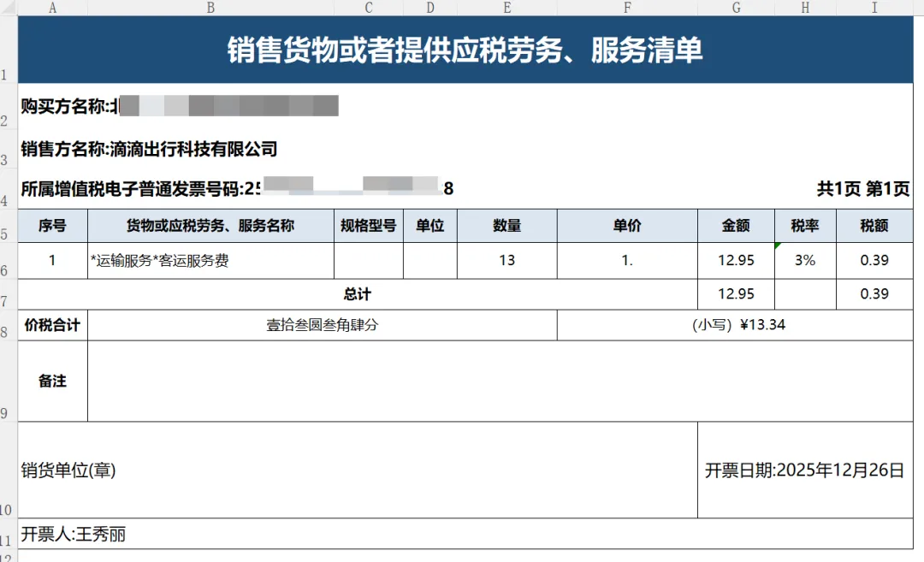Click the 0.39 tax in the 总计 row
Screen dimensions: 924x562
874,294
